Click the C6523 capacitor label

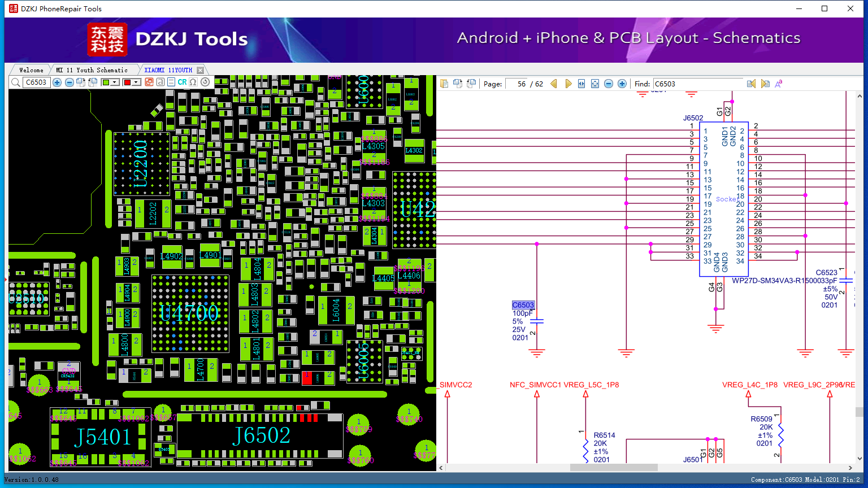(x=827, y=272)
